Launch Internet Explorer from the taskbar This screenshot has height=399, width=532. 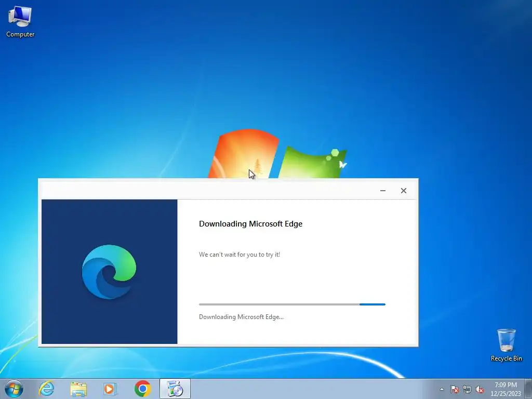pyautogui.click(x=46, y=389)
